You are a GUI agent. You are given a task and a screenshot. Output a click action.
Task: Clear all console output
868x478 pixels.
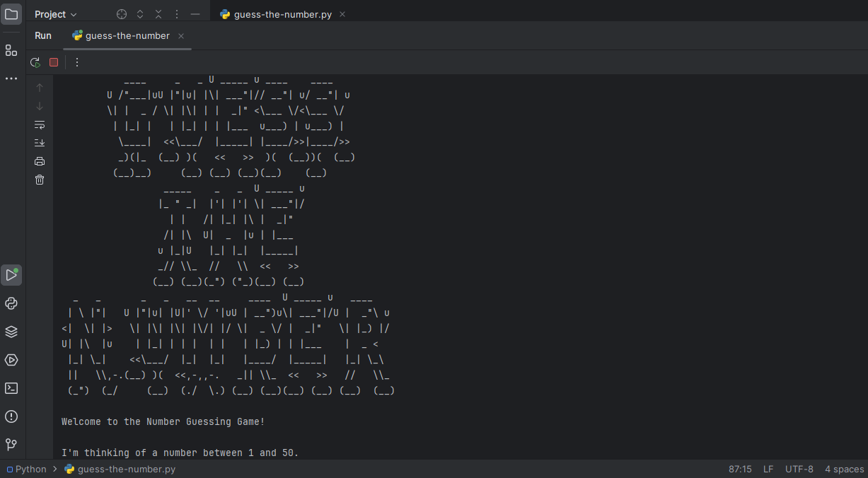[40, 180]
